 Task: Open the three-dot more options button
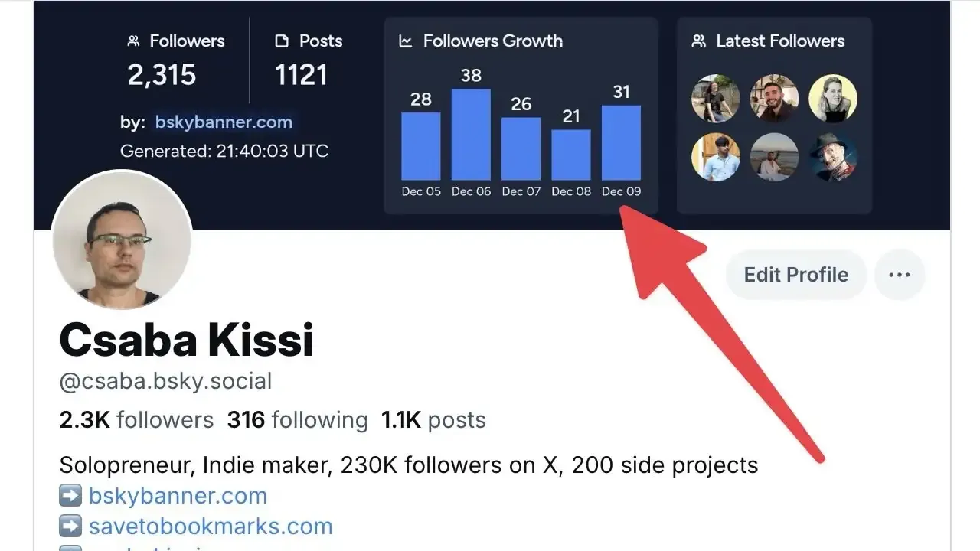(900, 275)
